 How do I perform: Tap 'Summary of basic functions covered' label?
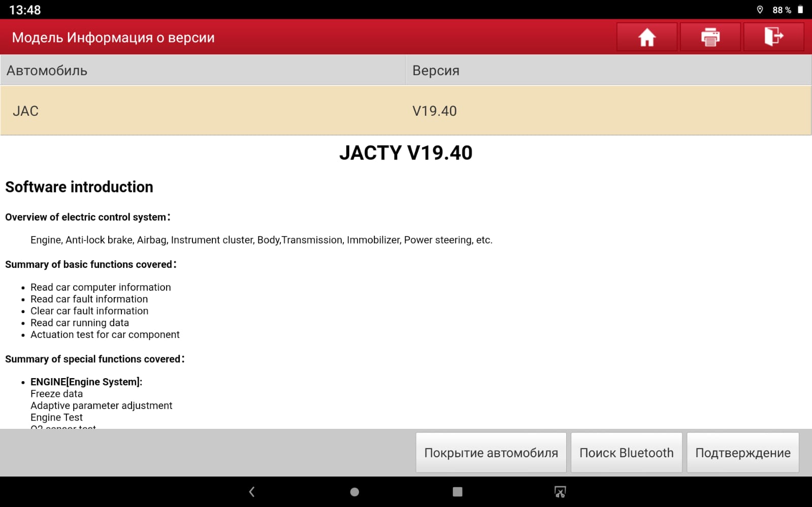(91, 264)
